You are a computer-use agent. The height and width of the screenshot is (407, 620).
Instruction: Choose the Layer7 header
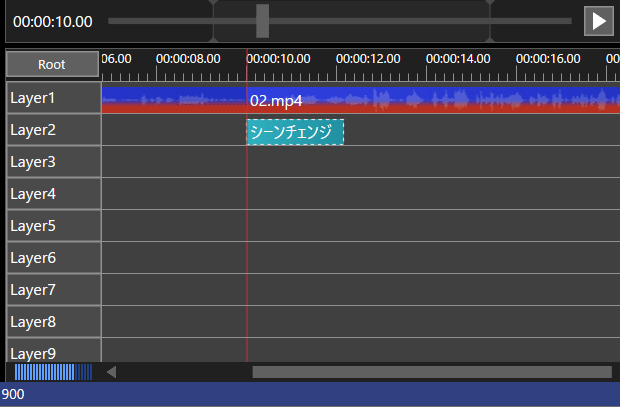[52, 290]
